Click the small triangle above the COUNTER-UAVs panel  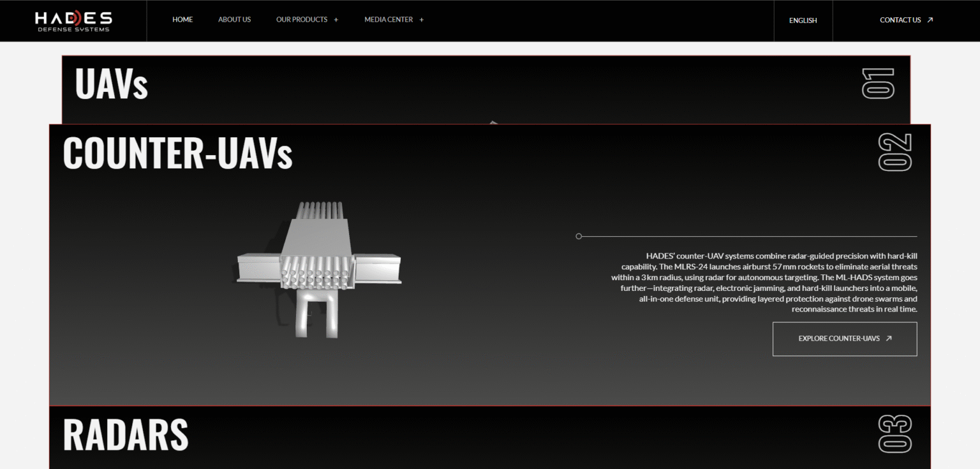point(493,121)
